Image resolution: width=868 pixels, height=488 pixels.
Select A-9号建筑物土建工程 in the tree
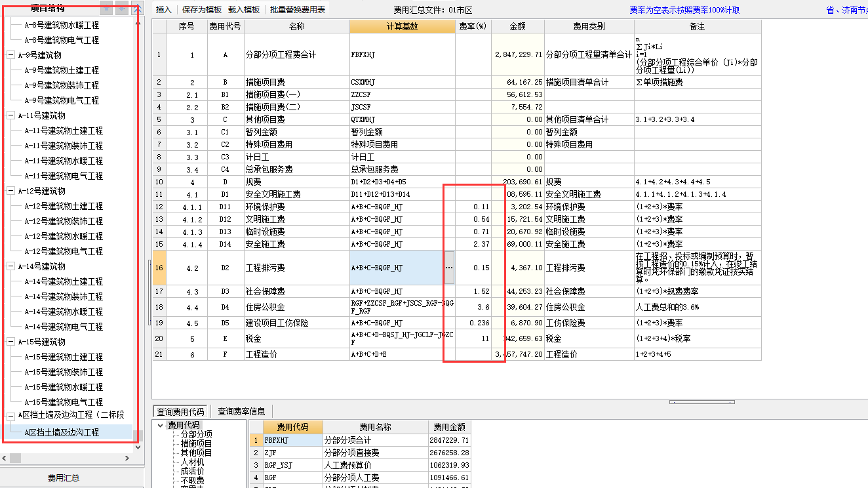point(62,70)
